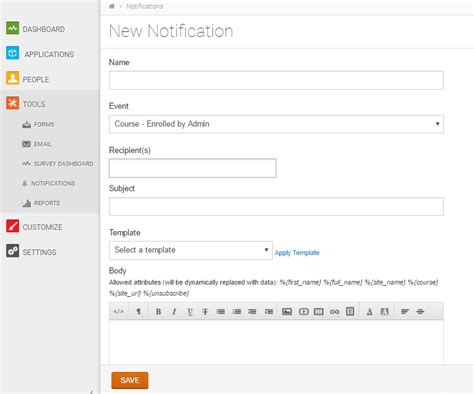474x394 pixels.
Task: Click the green Dashboard icon
Action: [x=13, y=28]
